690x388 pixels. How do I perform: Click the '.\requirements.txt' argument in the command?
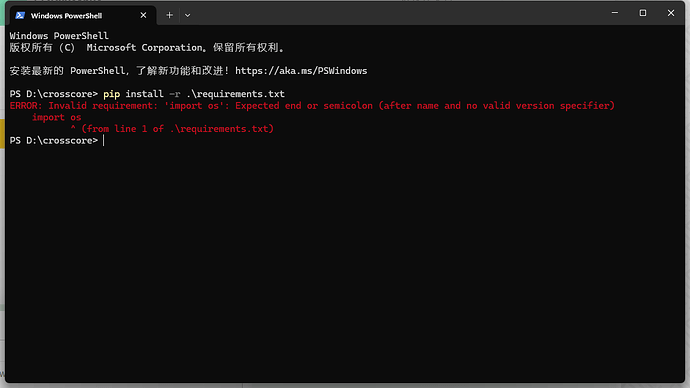coord(235,94)
